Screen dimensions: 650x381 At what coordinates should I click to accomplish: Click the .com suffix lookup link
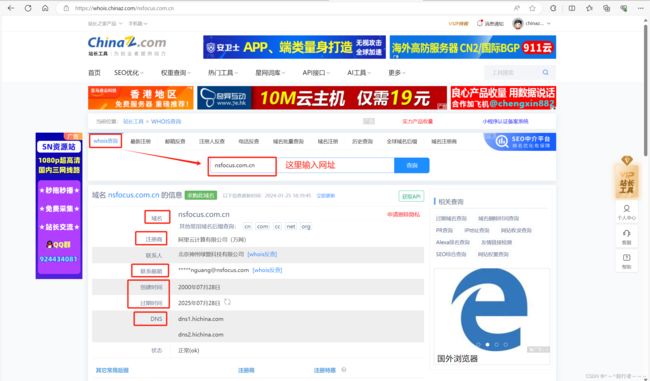[x=262, y=226]
